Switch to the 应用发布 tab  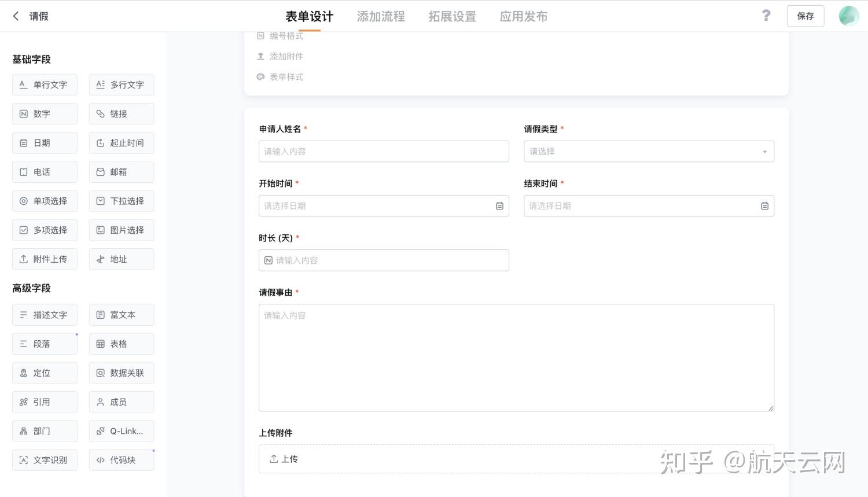click(x=524, y=16)
